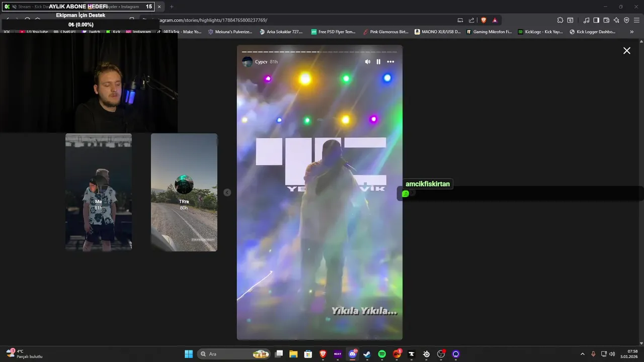Click the share page icon in address bar
This screenshot has width=644, height=362.
pos(471,20)
